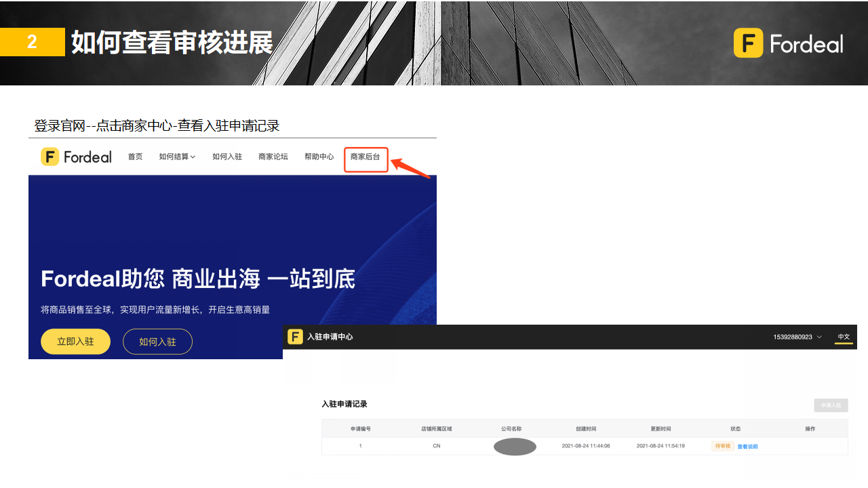The height and width of the screenshot is (488, 868).
Task: Click the yellow 立即入驻 button
Action: tap(75, 342)
